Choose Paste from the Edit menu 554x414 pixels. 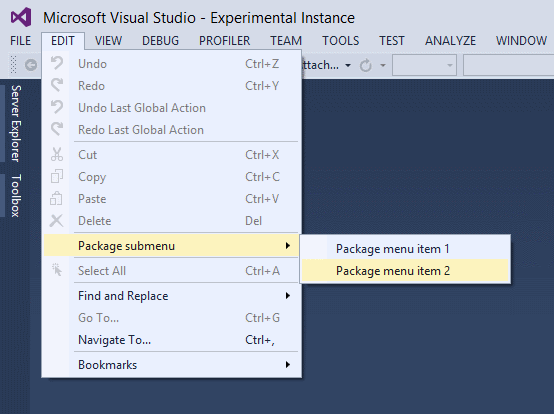tap(171, 199)
